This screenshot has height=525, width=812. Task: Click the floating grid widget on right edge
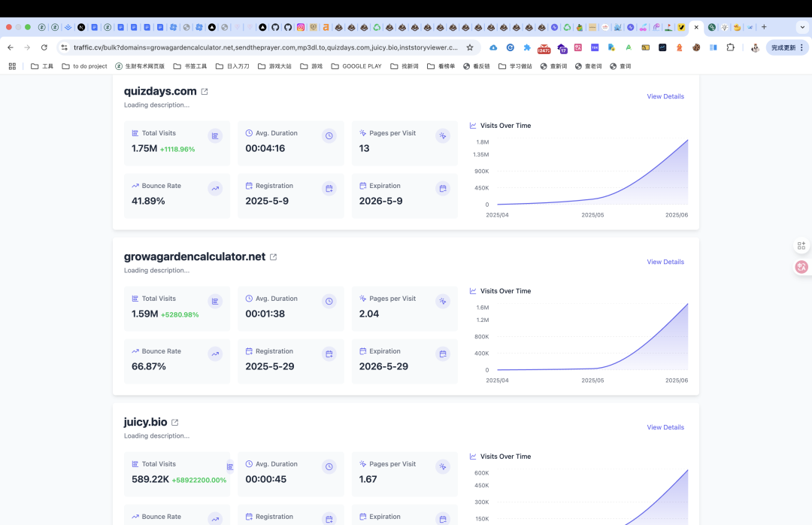point(801,246)
